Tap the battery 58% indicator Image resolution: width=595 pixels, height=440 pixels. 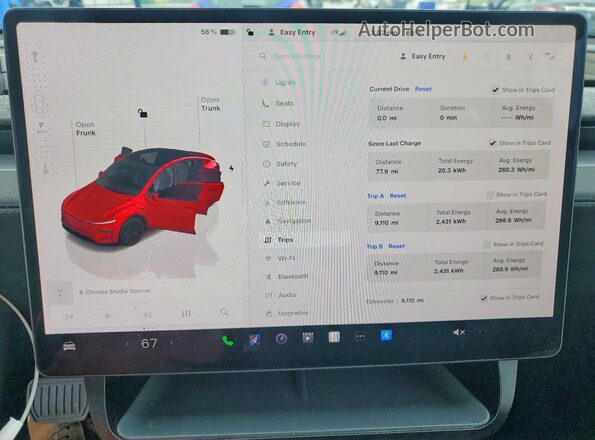tap(218, 32)
